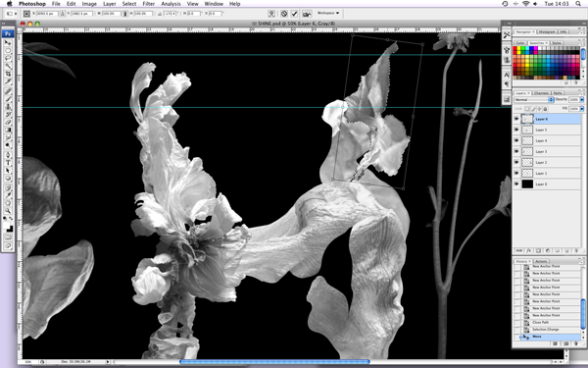
Task: Cancel the transform with the cancel icon
Action: pos(284,14)
